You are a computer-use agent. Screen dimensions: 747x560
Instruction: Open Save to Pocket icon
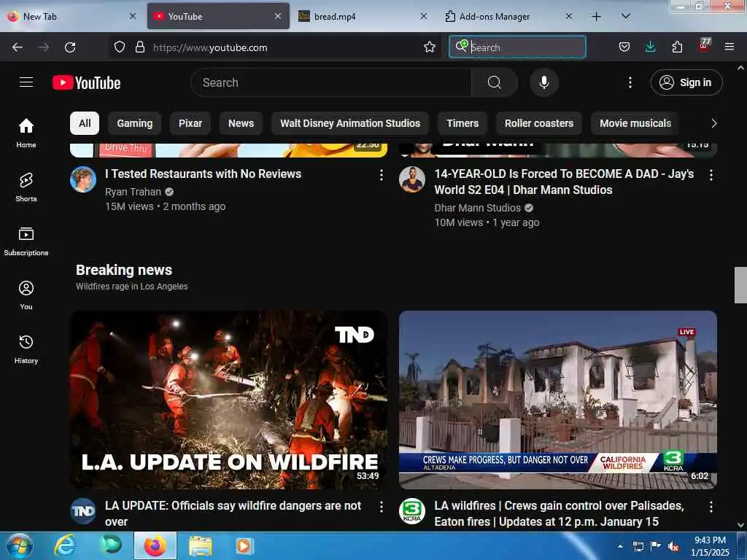coord(624,47)
